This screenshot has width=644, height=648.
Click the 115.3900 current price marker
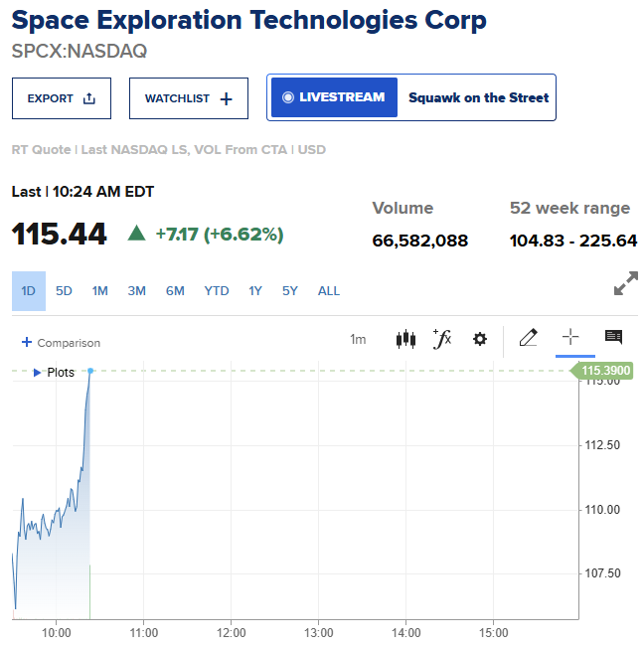pyautogui.click(x=602, y=371)
